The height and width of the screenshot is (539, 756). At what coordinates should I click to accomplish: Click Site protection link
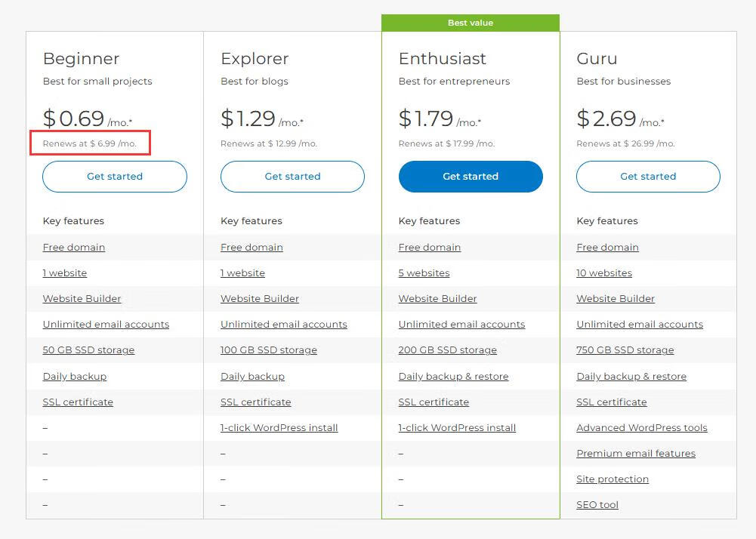[613, 479]
